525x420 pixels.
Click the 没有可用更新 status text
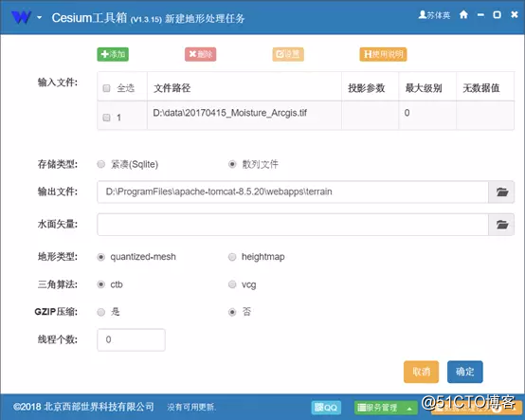coord(191,408)
